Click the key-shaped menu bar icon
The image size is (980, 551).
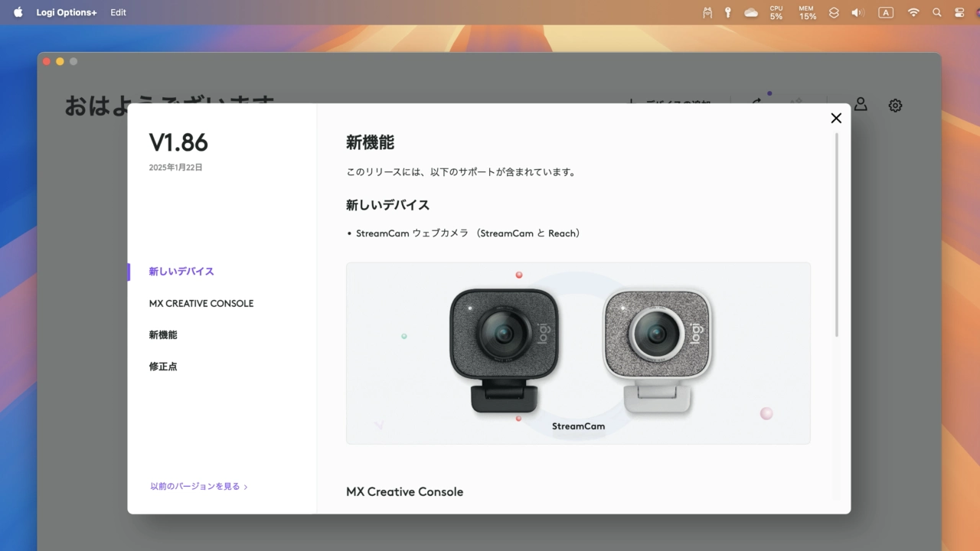[728, 12]
